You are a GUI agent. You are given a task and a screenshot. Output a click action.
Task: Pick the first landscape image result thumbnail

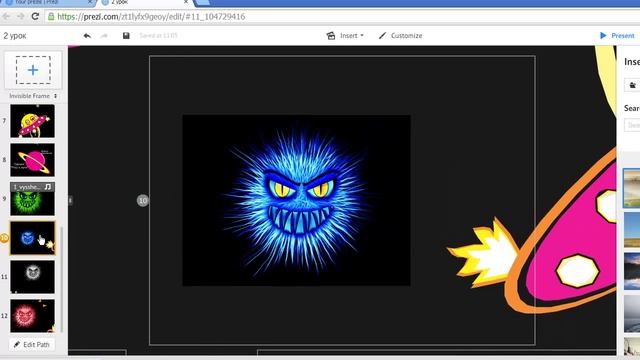point(631,188)
